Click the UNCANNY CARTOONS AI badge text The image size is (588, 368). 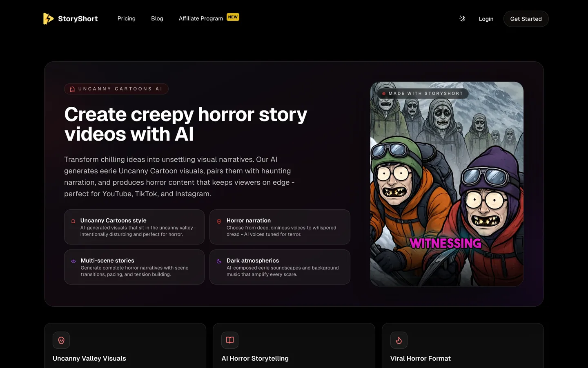(x=120, y=89)
